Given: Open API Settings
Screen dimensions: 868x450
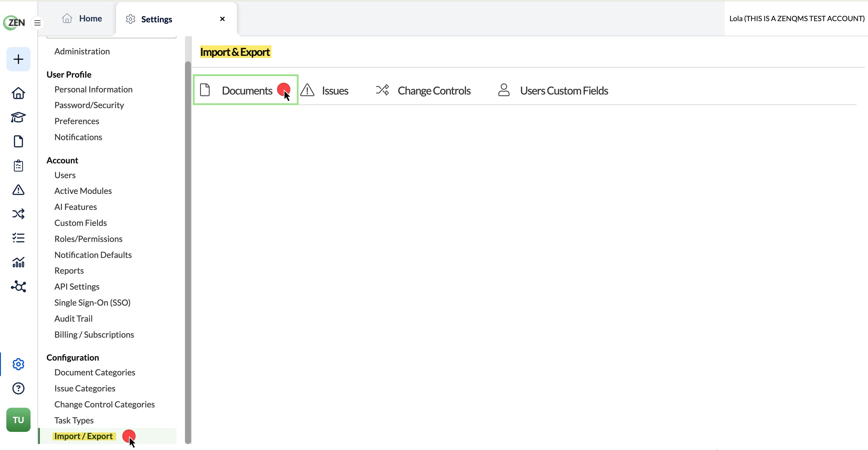Looking at the screenshot, I should (x=77, y=287).
